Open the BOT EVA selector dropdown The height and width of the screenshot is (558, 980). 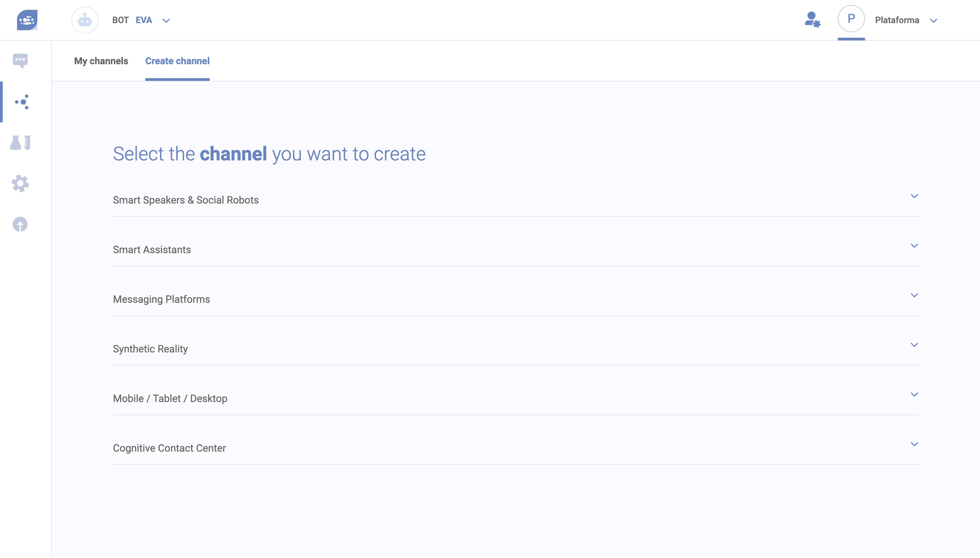coord(166,20)
